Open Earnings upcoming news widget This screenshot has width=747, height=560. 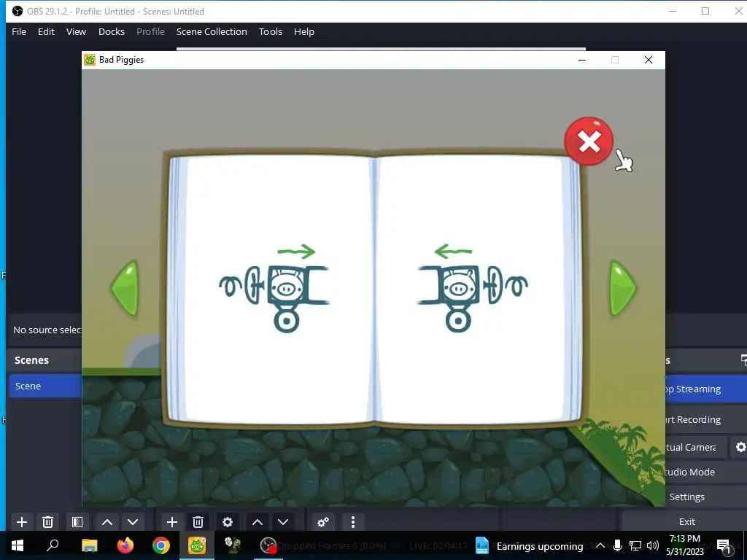[530, 545]
